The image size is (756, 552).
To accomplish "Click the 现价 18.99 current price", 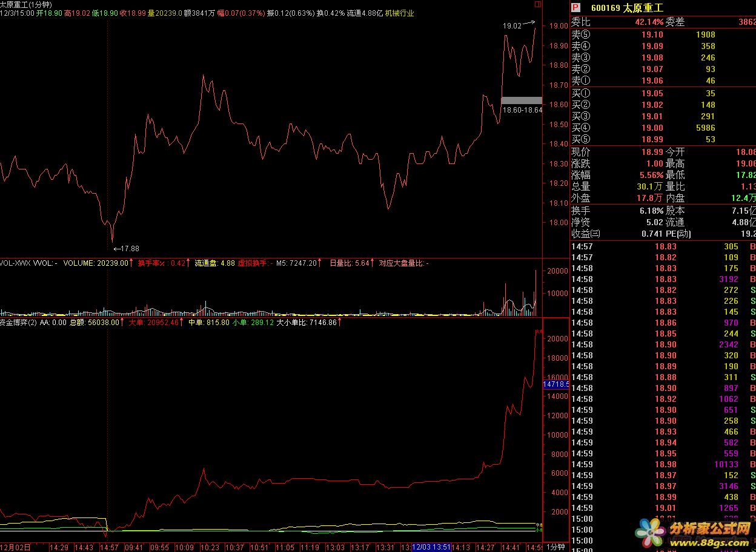I will [x=652, y=152].
